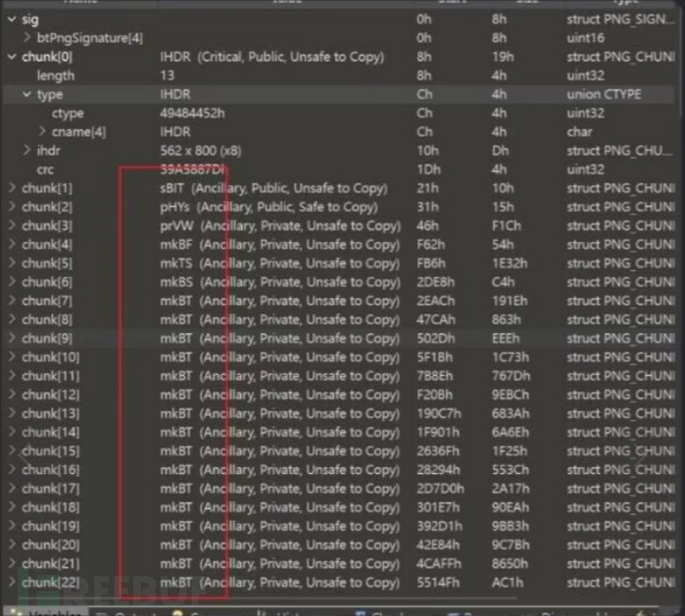
Task: Expand the cname[4] char array
Action: tap(42, 132)
